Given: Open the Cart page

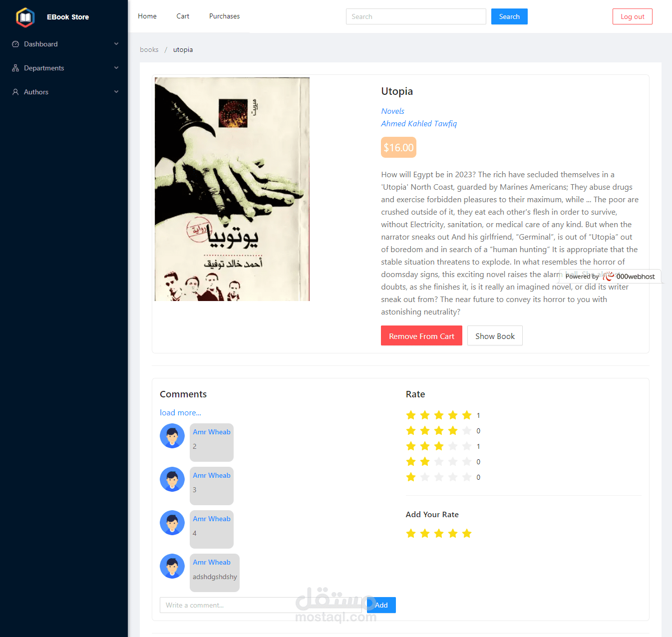Looking at the screenshot, I should point(183,16).
